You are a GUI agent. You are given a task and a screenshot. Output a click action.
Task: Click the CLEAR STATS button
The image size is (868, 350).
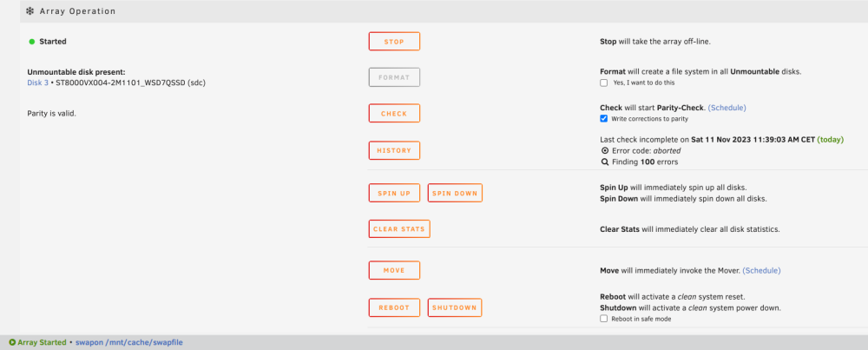coord(399,228)
